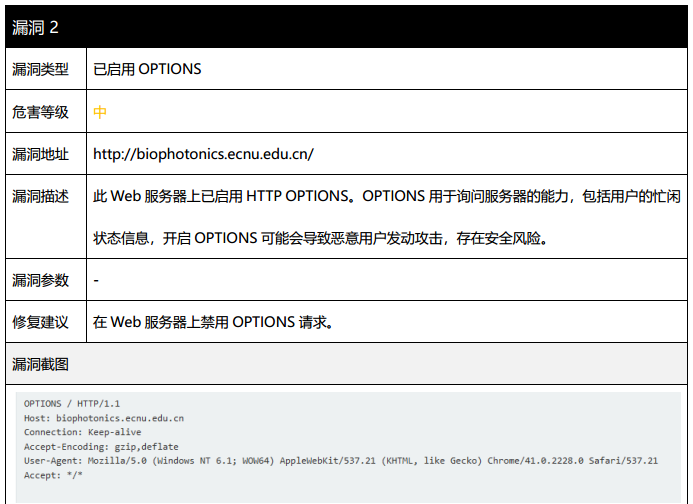The image size is (693, 504).
Task: Select the '漏洞地址' label cell
Action: point(46,154)
